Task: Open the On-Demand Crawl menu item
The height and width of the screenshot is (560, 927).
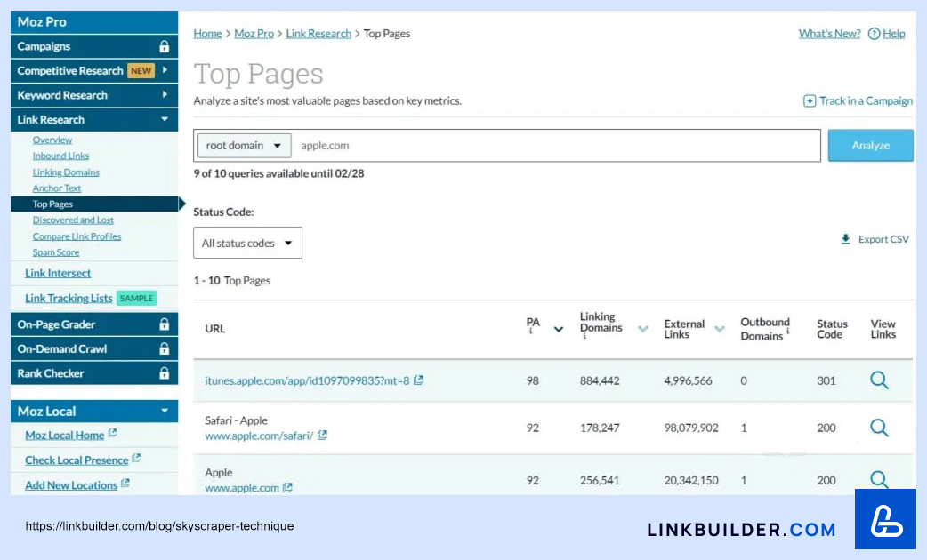Action: [94, 348]
